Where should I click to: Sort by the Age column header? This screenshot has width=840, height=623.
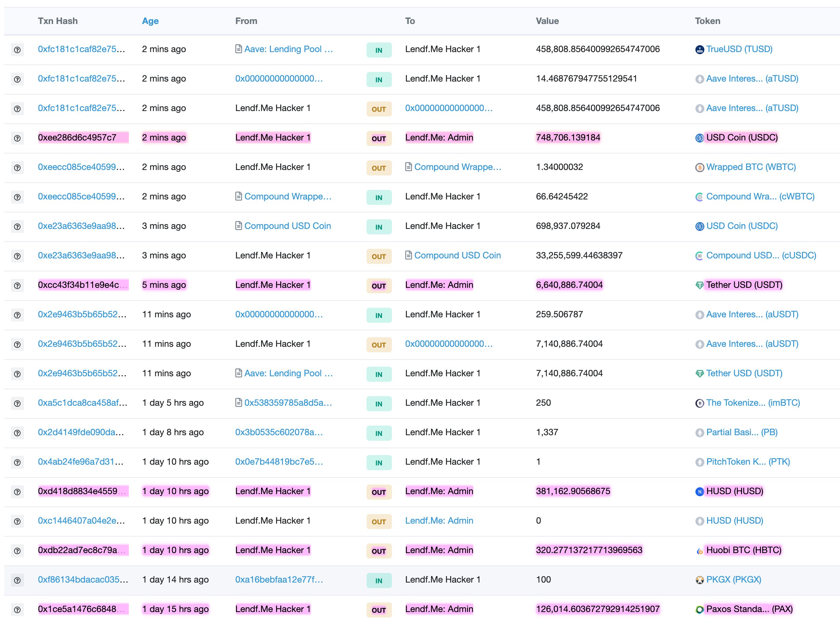(150, 21)
